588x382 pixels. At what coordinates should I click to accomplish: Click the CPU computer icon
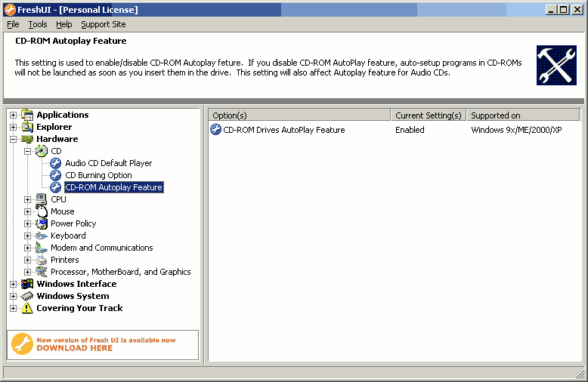[x=42, y=199]
